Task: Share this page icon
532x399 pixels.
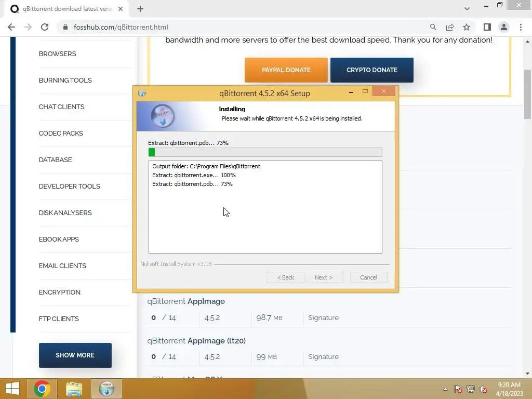Action: click(x=450, y=27)
